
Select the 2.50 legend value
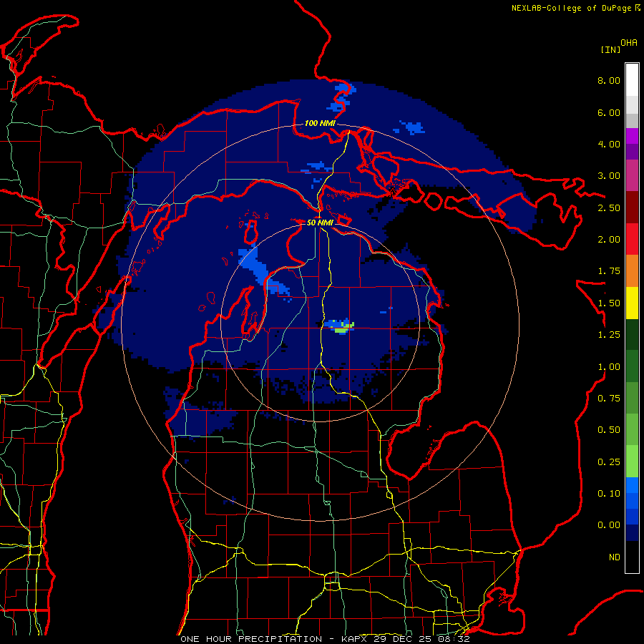pyautogui.click(x=609, y=208)
